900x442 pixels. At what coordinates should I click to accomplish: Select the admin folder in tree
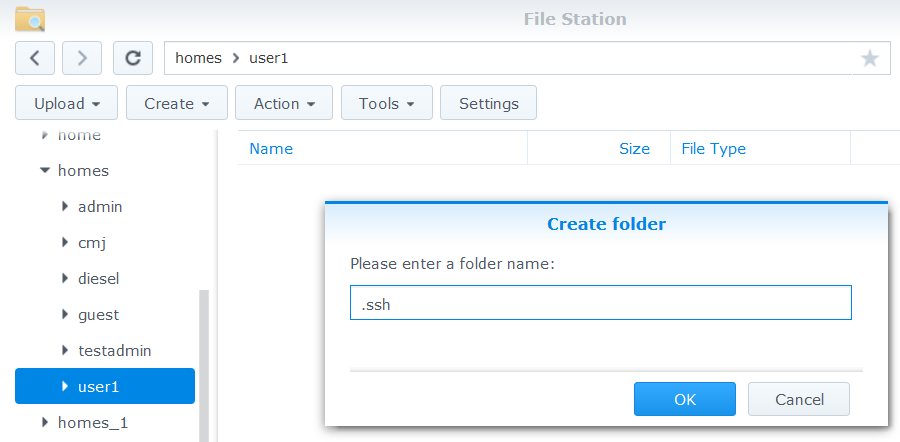(100, 206)
